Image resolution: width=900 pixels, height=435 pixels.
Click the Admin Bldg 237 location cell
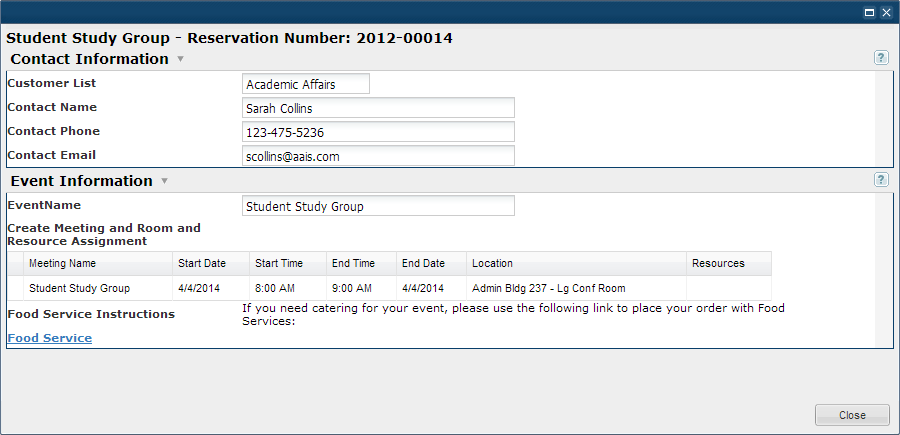pos(548,289)
